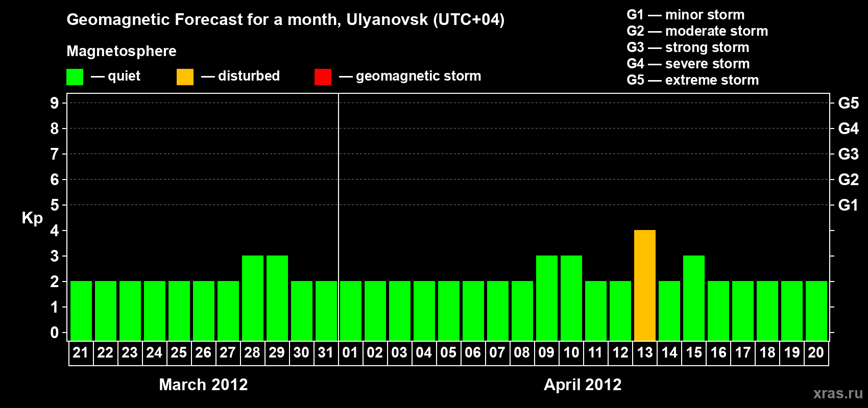Click the date cell 05 in April
Viewport: 868px width, 408px height.
click(x=449, y=353)
